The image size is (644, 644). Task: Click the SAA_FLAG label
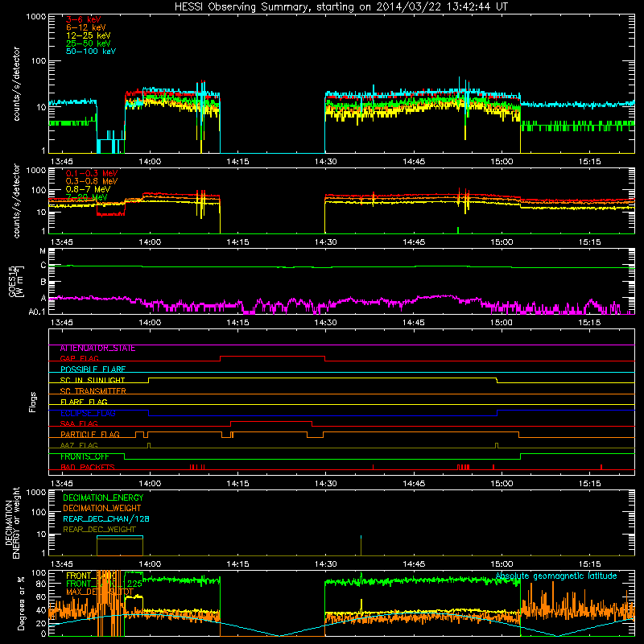[79, 423]
